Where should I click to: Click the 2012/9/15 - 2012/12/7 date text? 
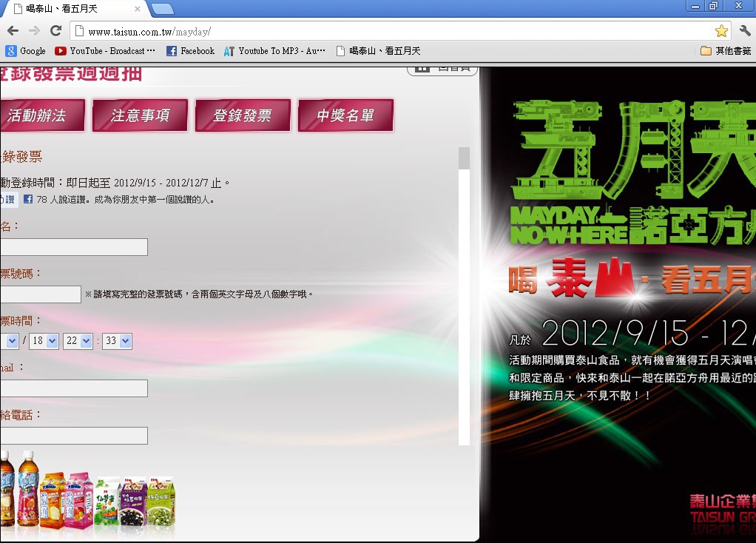pos(161,183)
